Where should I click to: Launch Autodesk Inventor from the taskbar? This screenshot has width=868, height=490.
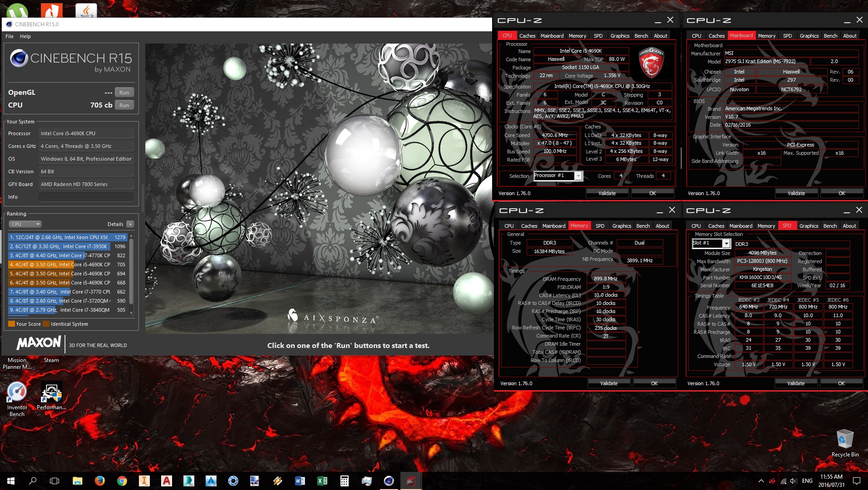[144, 481]
